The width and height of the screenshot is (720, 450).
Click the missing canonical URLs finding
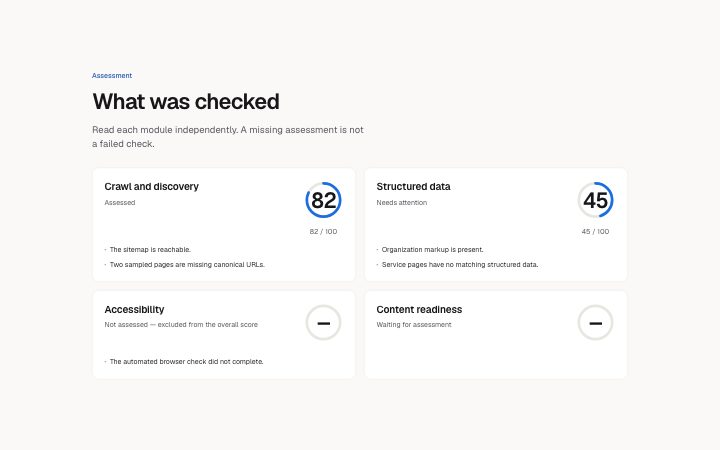187,264
